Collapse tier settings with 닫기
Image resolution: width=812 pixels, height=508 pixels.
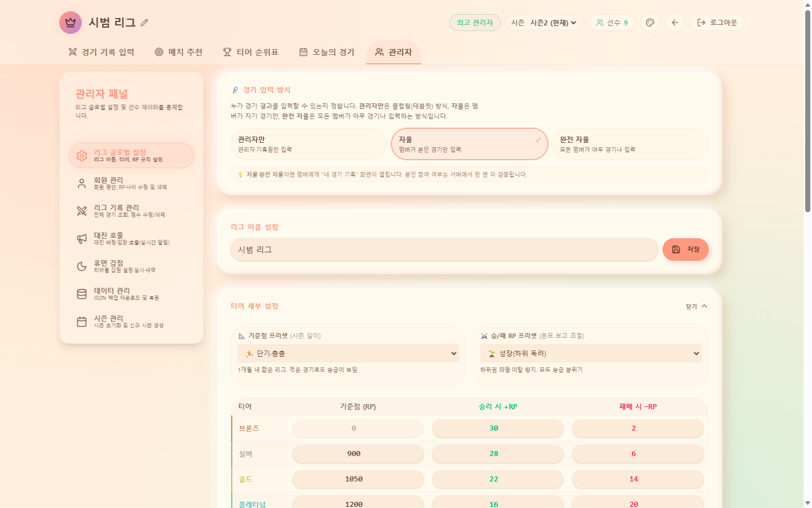(696, 306)
